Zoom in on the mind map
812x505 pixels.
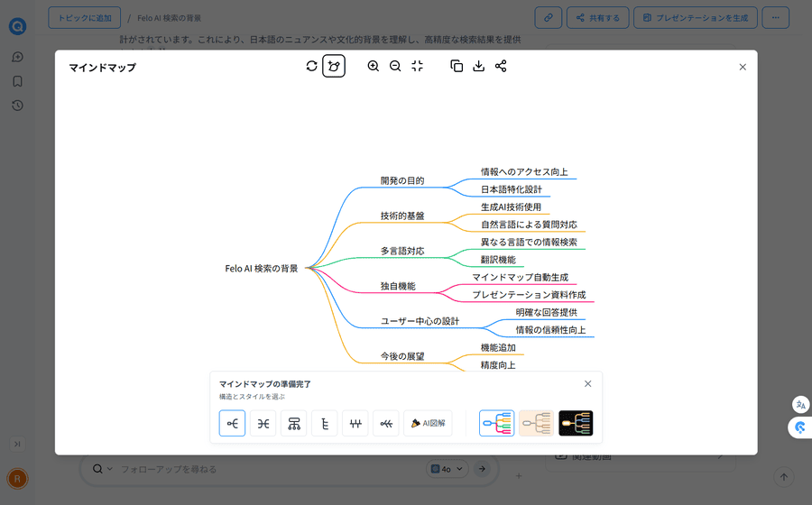pos(374,66)
